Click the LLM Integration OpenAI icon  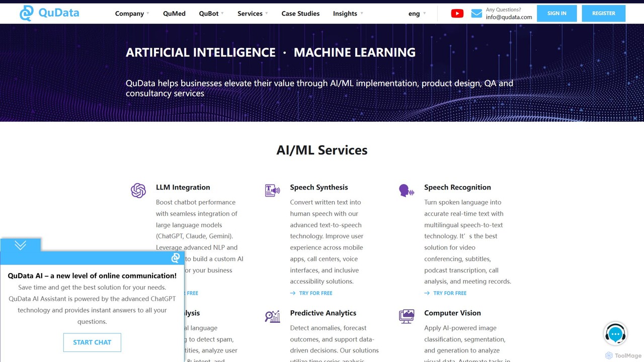click(x=138, y=191)
